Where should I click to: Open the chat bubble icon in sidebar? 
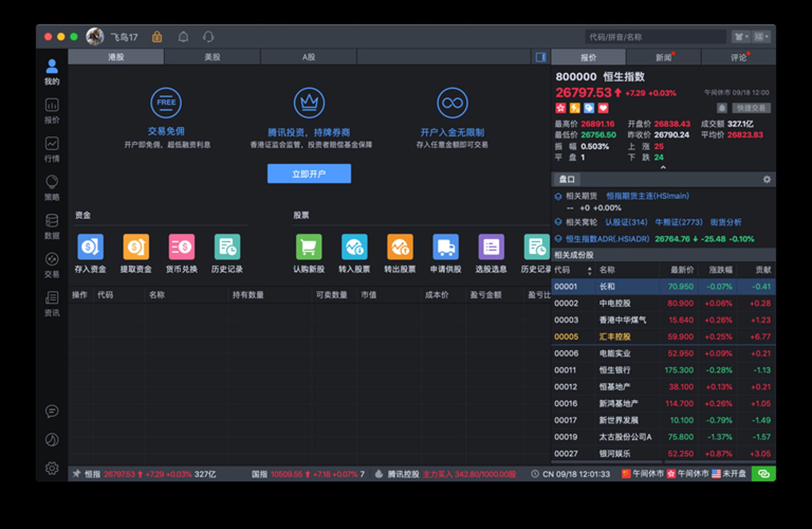(x=52, y=411)
